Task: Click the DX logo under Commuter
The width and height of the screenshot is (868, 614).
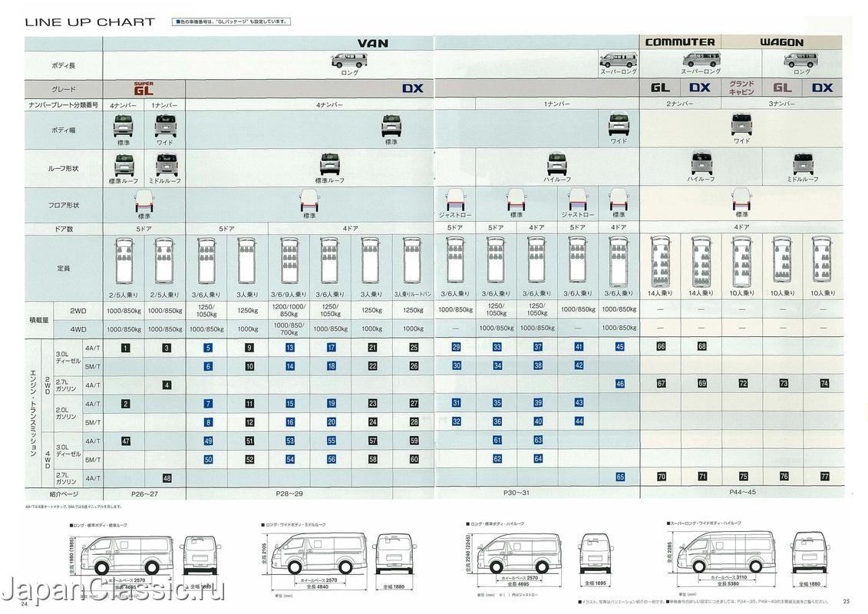Action: click(x=700, y=87)
